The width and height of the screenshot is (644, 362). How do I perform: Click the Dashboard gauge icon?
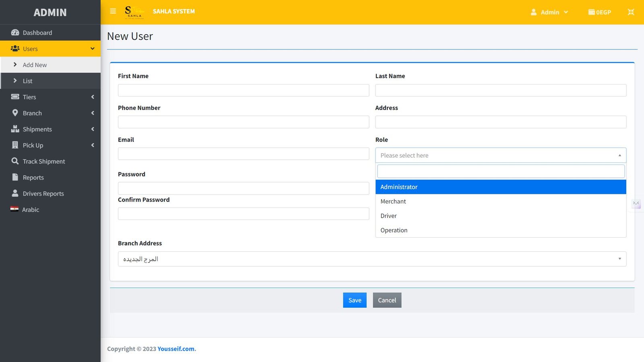[15, 33]
